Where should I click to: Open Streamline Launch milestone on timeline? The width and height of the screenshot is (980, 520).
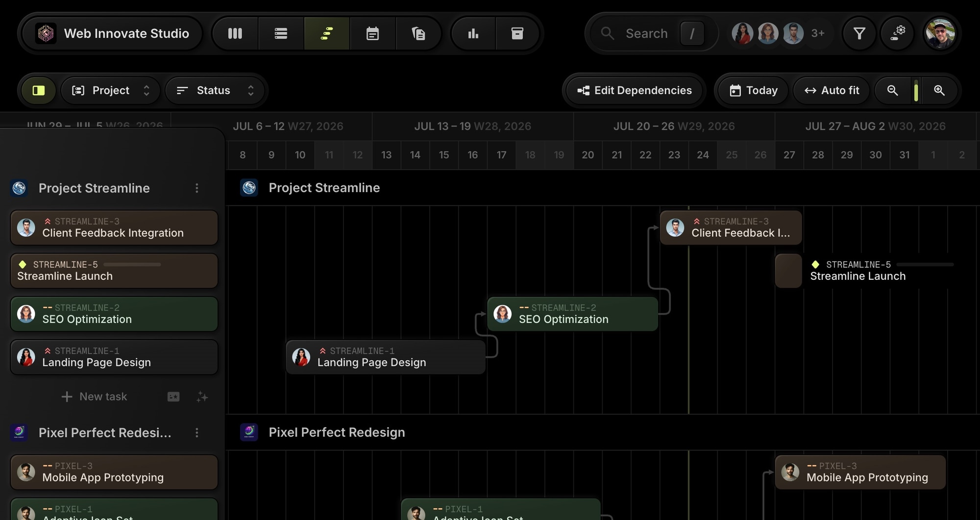pos(788,271)
